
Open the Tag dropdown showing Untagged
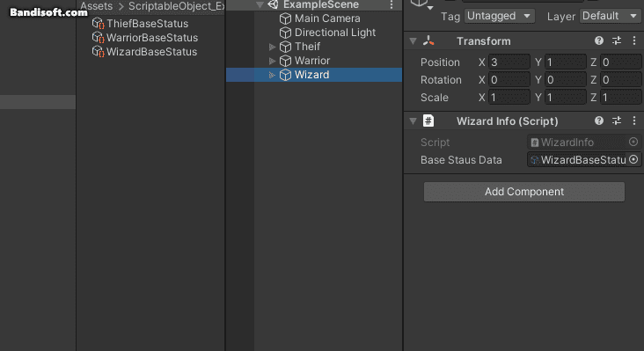point(500,16)
